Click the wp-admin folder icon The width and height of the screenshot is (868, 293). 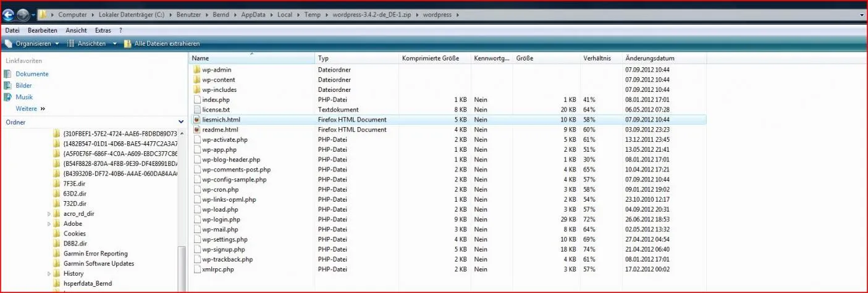click(x=197, y=70)
